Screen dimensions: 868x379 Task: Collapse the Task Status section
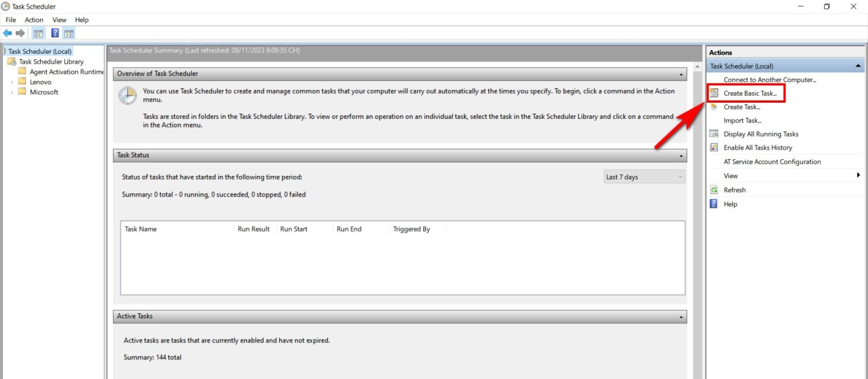681,155
